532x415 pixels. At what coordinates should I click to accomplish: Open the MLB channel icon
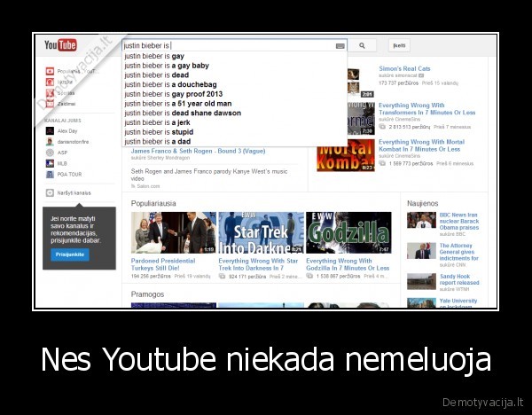coord(50,163)
